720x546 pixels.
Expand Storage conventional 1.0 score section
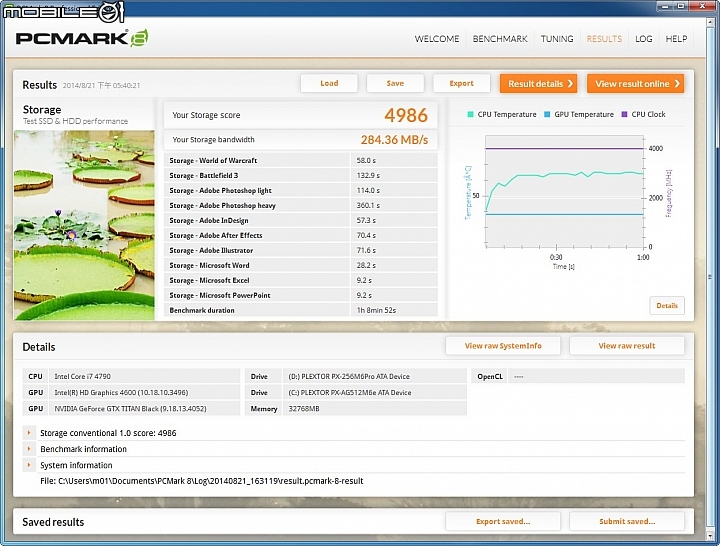[29, 433]
